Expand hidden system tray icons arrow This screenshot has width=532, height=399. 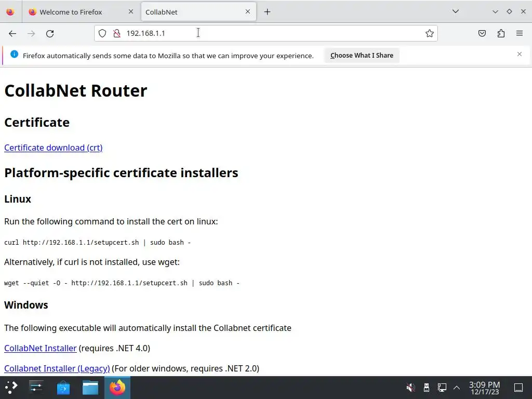pos(457,388)
